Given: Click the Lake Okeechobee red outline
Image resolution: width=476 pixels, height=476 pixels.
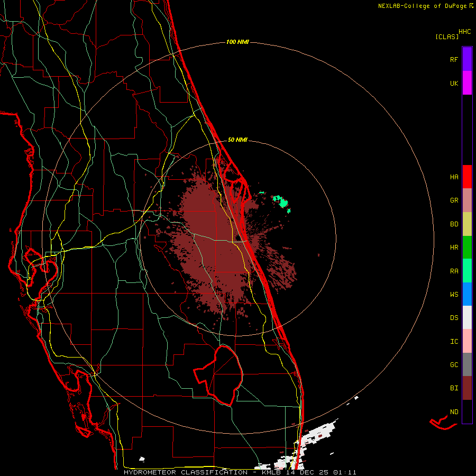Looking at the screenshot, I should click(219, 375).
